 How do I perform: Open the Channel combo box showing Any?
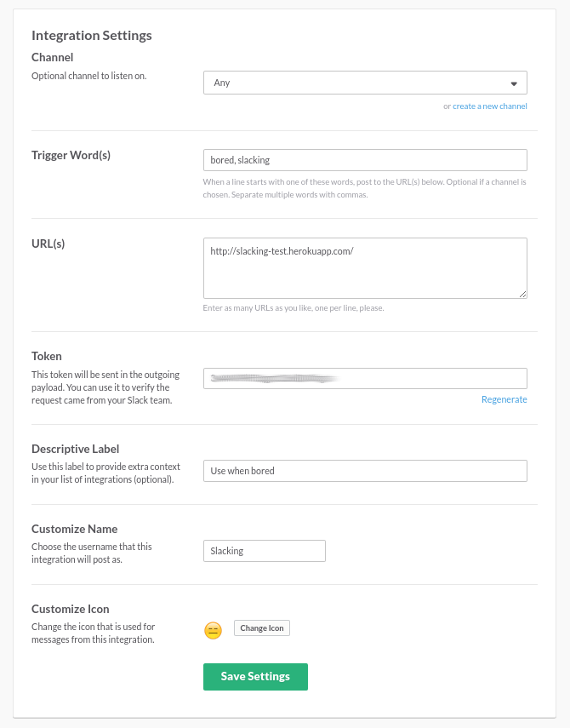click(364, 83)
